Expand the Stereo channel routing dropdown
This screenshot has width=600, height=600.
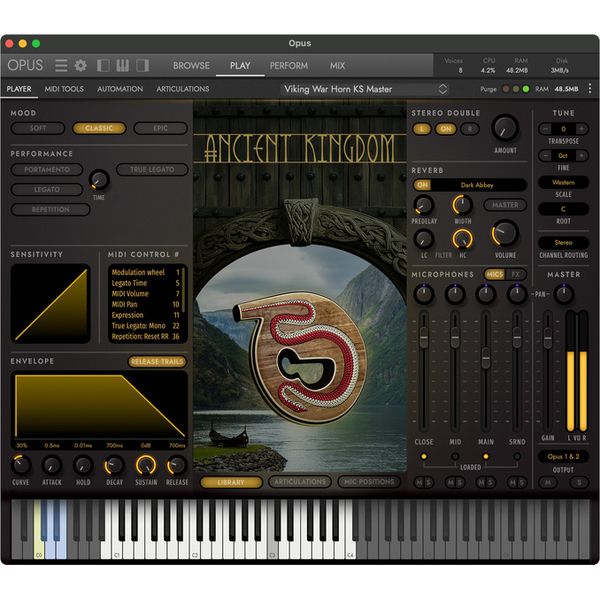563,242
